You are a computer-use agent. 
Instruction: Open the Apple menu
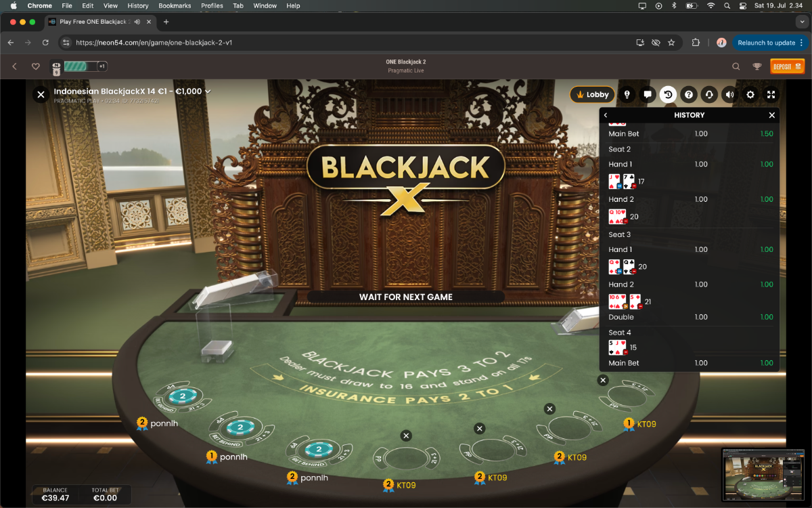click(13, 5)
